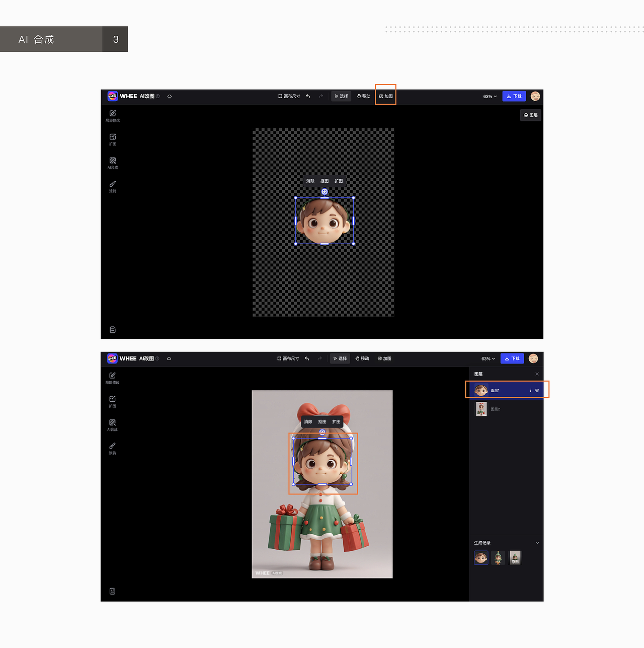This screenshot has width=644, height=648.
Task: Collapse 生成记录 section chevron
Action: (537, 543)
